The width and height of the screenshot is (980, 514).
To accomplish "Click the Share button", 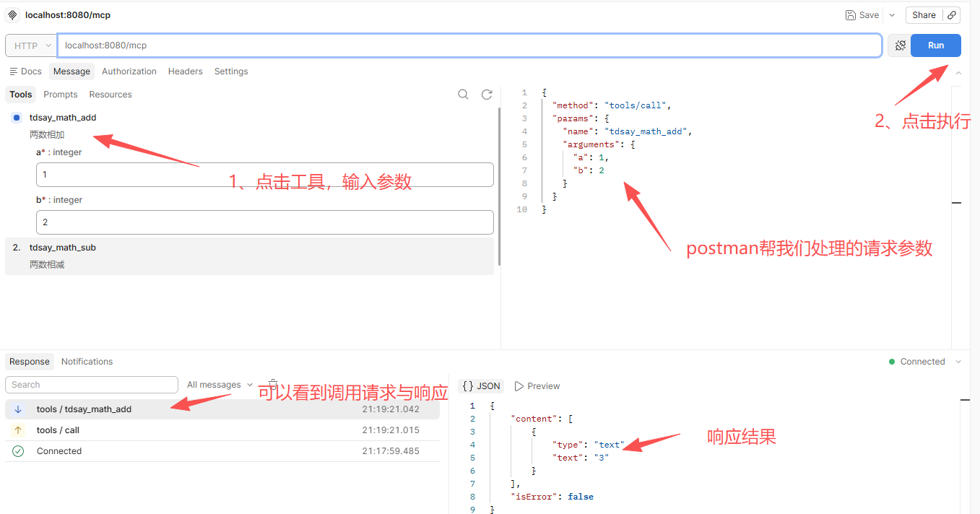I will point(924,15).
